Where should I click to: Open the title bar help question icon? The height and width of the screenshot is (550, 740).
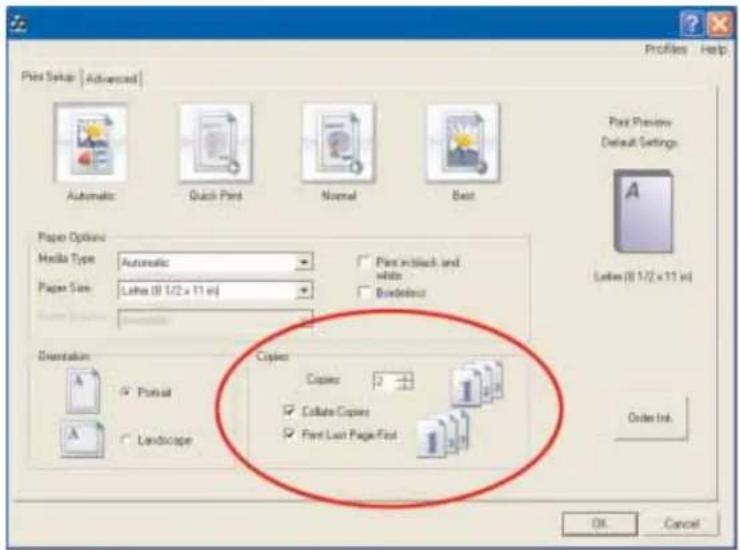(x=691, y=24)
